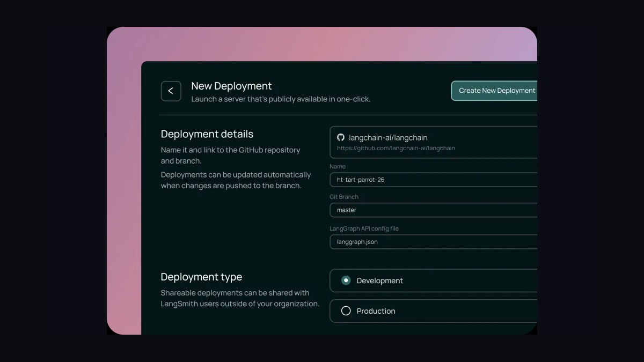Click the text on naming and linking the repository
Image resolution: width=644 pixels, height=362 pixels.
(231, 156)
